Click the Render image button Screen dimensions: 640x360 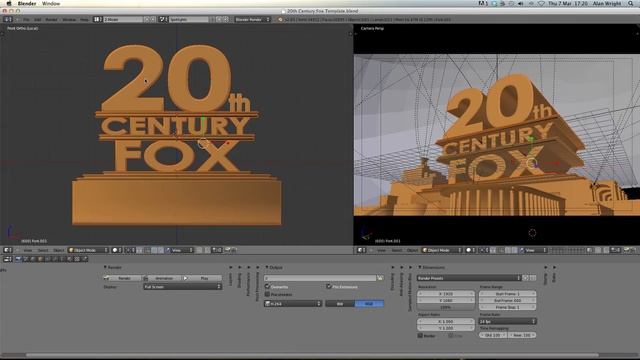(x=122, y=278)
